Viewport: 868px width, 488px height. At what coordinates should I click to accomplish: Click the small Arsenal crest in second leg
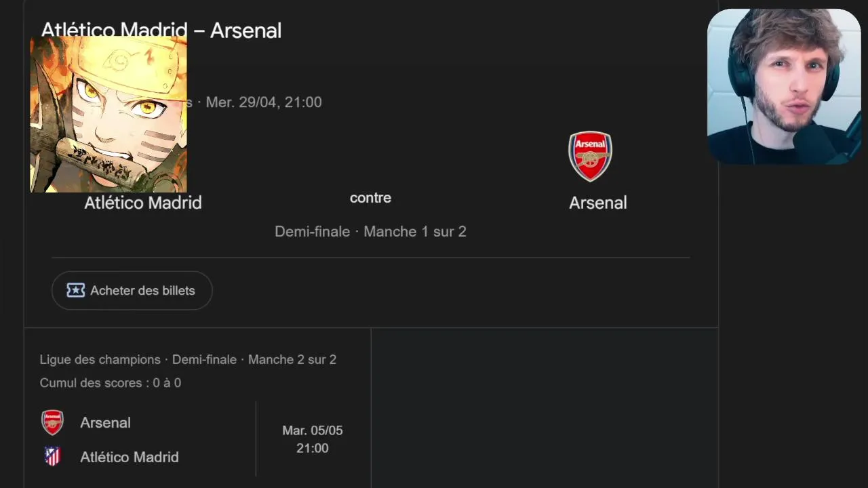pyautogui.click(x=52, y=422)
